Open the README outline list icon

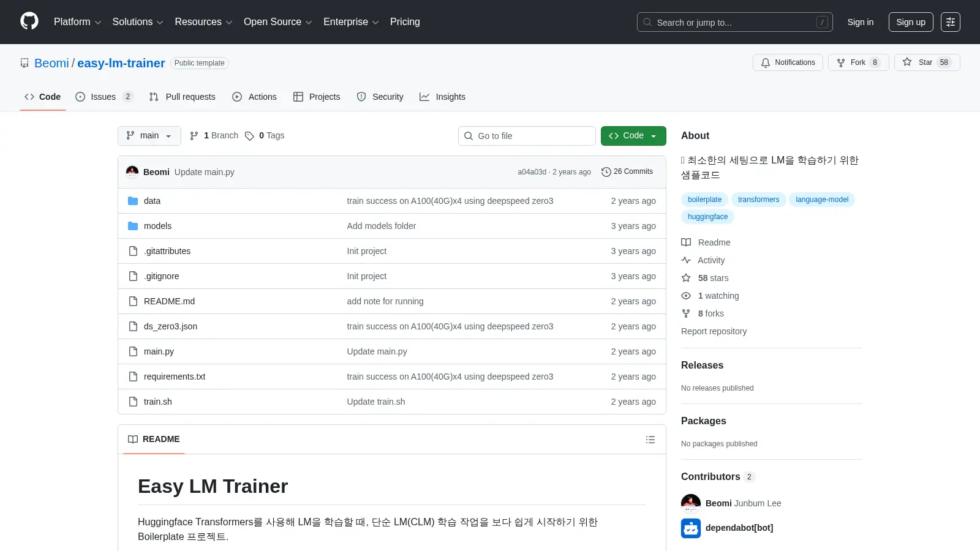point(650,440)
